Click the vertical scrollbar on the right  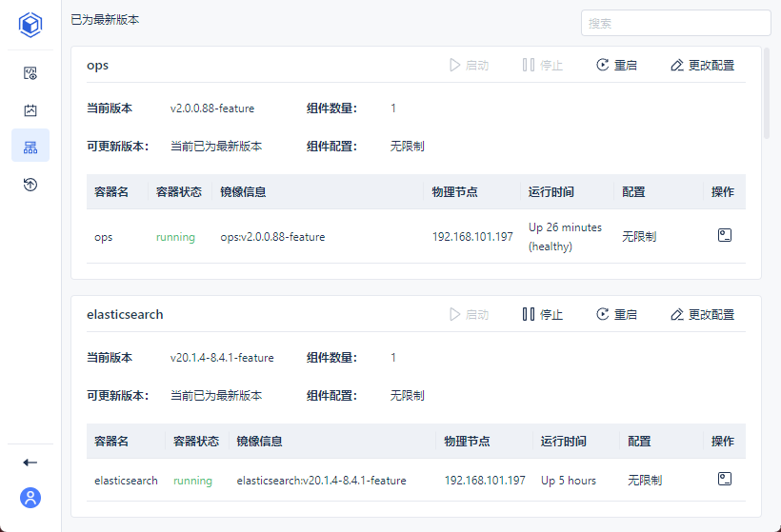767,95
